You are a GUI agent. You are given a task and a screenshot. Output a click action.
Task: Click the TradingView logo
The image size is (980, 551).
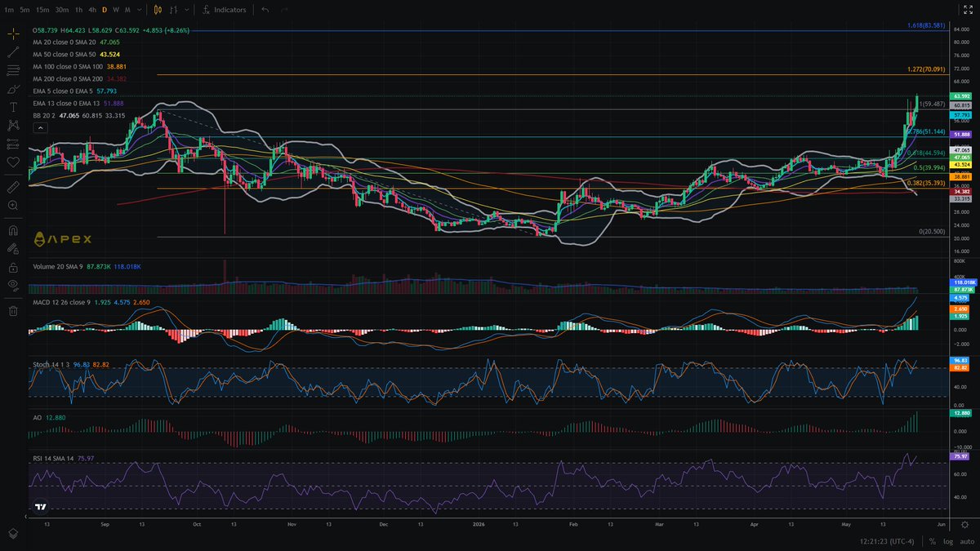[40, 506]
